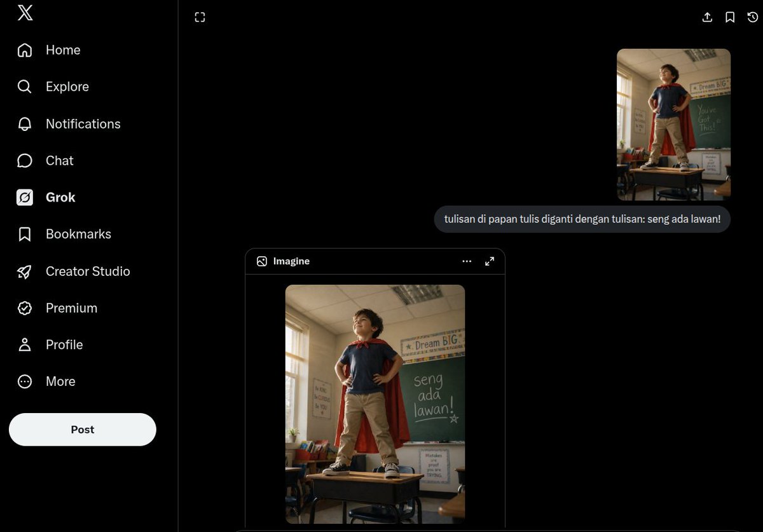Expand Imagine card to full view
Screen dimensions: 763x532
(490, 261)
